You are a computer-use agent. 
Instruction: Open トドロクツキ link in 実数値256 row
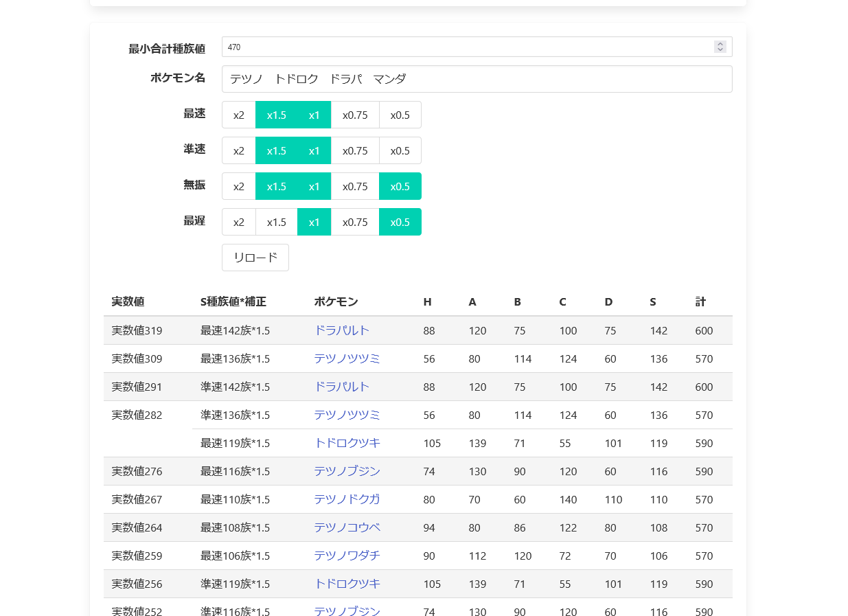[347, 584]
